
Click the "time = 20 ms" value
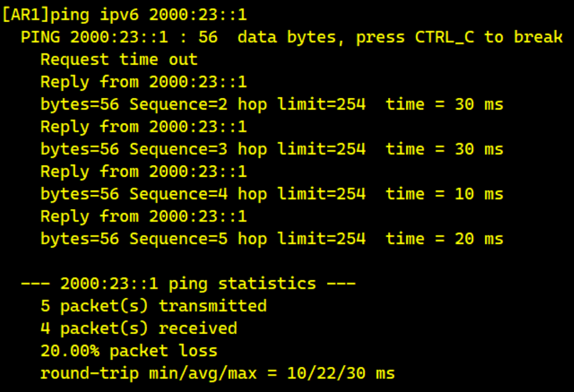[444, 239]
